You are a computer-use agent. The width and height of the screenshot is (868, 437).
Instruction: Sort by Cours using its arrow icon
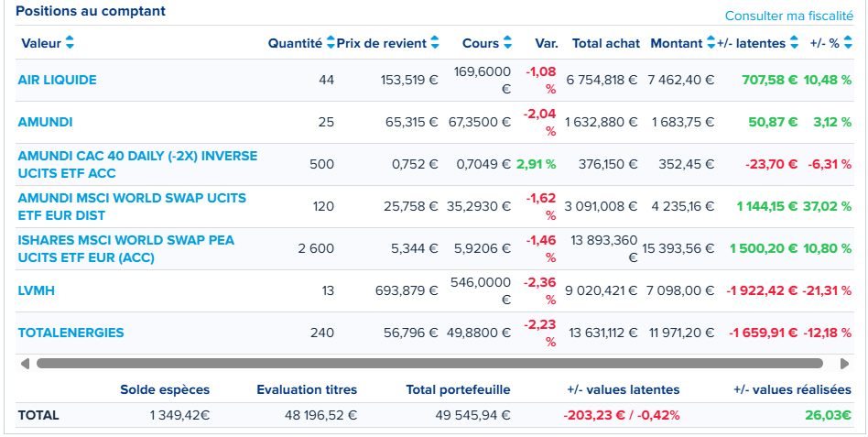click(x=507, y=43)
